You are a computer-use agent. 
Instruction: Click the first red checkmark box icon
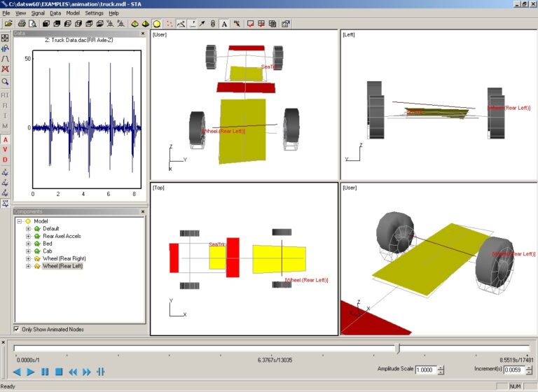[x=251, y=24]
